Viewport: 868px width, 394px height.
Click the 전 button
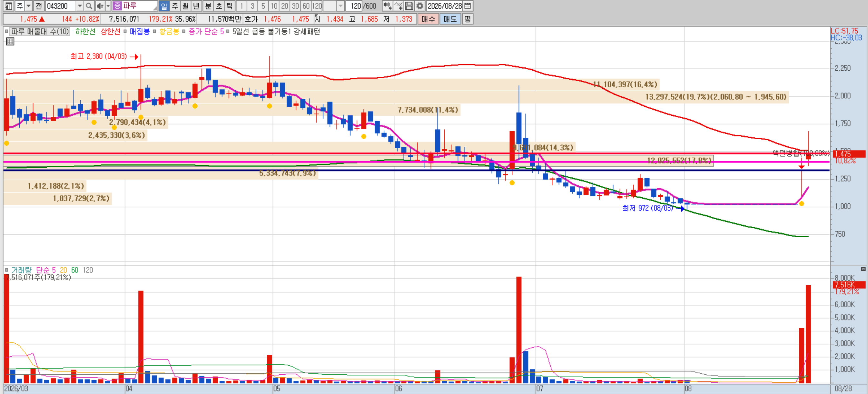coord(39,6)
